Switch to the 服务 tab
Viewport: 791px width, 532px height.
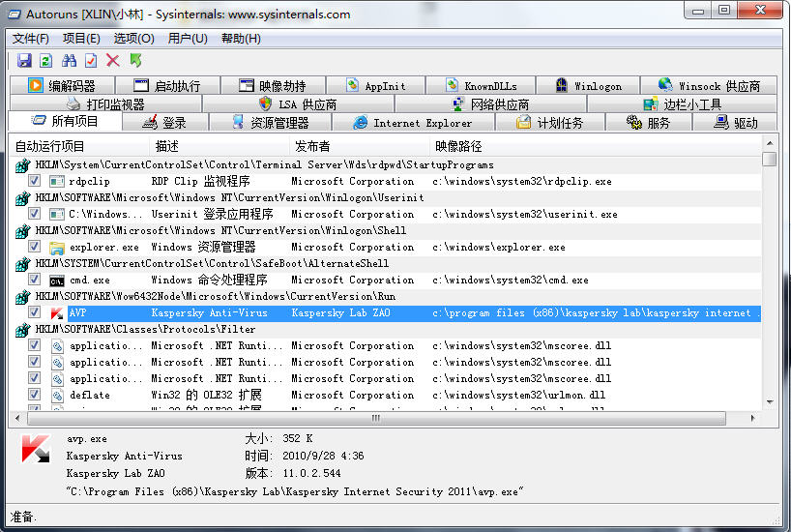pos(648,123)
